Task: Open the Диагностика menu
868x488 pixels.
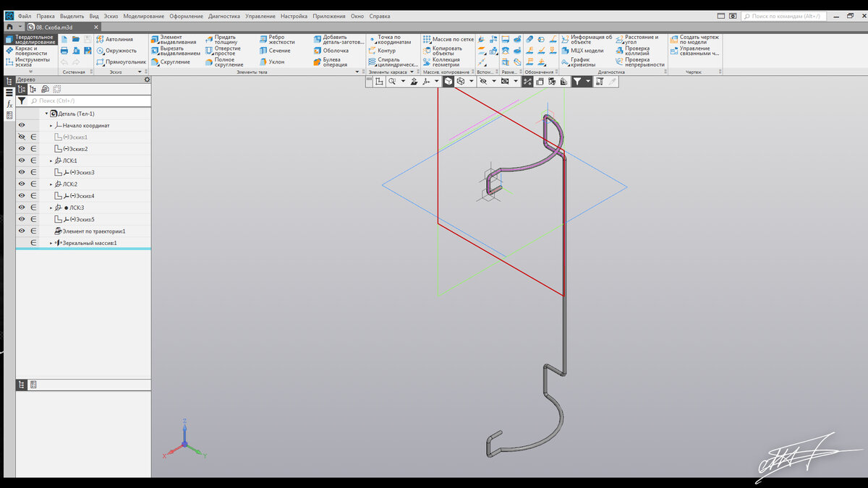Action: coord(224,16)
